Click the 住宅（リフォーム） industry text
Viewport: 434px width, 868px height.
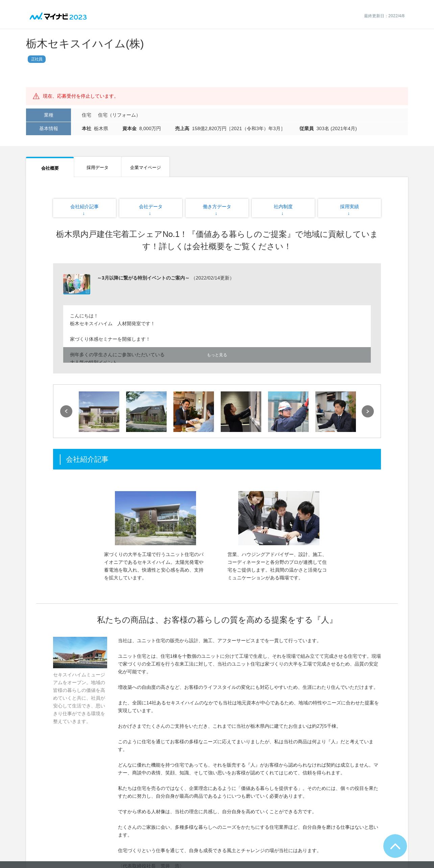point(119,115)
